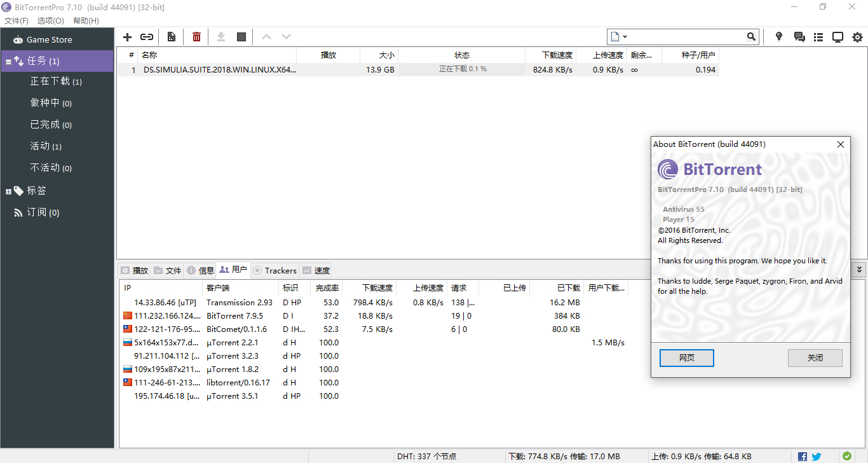The image size is (868, 463).
Task: Open the search provider dropdown arrow
Action: [625, 37]
